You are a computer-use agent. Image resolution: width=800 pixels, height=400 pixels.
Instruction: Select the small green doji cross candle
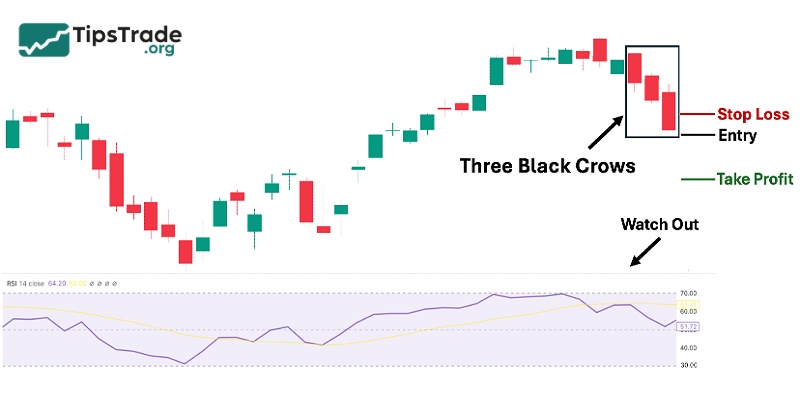(x=393, y=129)
